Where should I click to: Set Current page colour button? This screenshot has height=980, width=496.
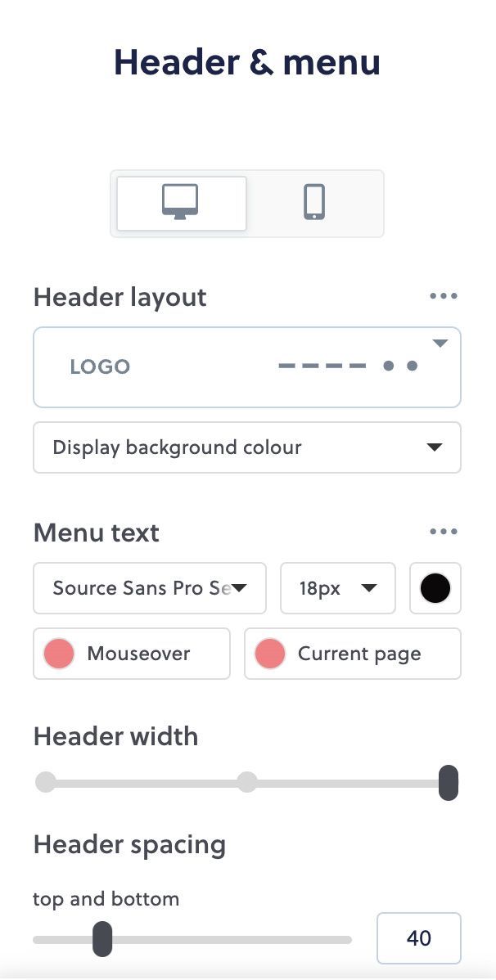pos(353,654)
